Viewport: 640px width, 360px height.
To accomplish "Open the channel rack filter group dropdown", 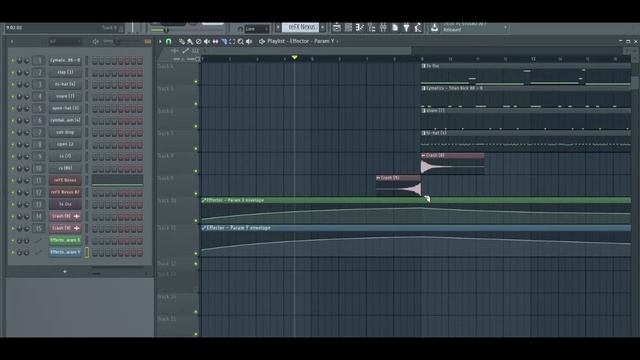I will click(64, 41).
